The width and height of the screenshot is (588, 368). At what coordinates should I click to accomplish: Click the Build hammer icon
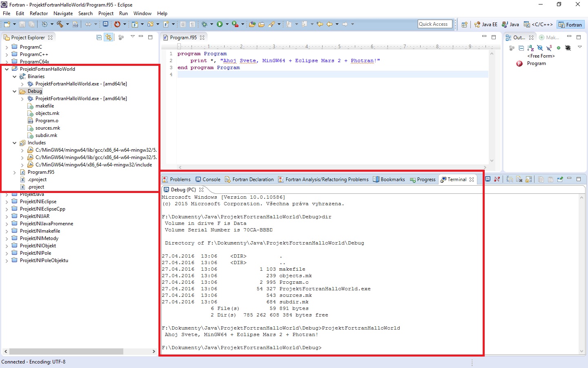[x=60, y=25]
